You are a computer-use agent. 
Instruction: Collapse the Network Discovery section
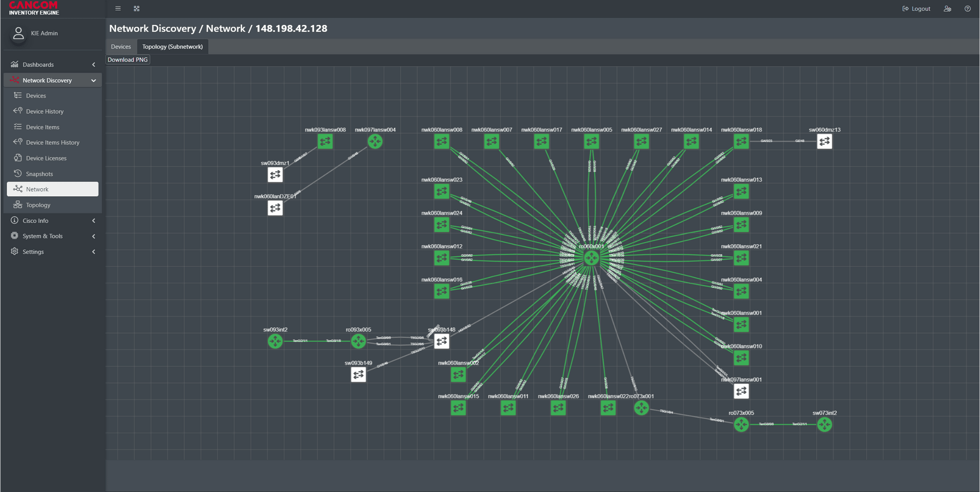coord(93,80)
